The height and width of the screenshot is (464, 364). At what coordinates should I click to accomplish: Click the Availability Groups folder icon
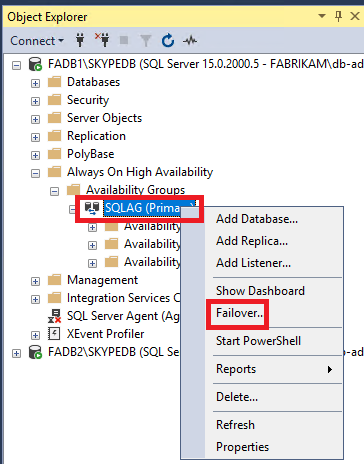pos(73,190)
